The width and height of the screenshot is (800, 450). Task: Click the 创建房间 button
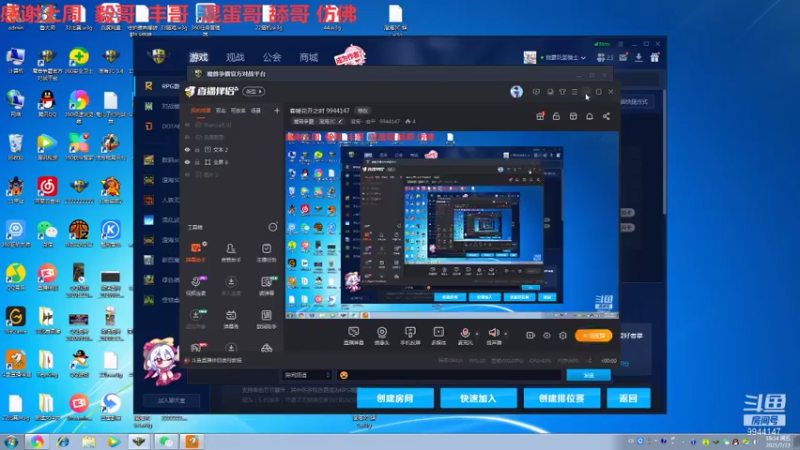(395, 398)
